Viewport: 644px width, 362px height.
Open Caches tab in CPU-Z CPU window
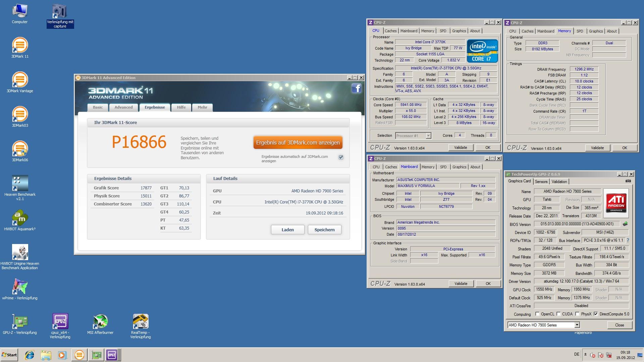[390, 31]
